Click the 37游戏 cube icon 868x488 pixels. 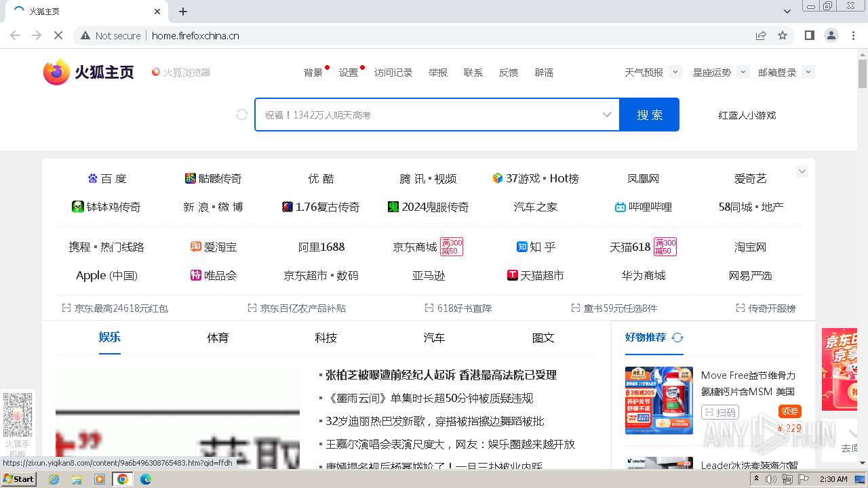498,178
